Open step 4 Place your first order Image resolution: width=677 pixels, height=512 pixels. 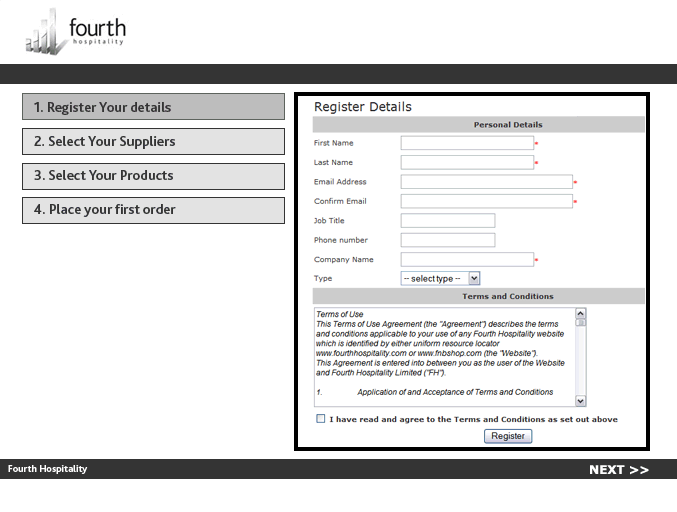153,210
